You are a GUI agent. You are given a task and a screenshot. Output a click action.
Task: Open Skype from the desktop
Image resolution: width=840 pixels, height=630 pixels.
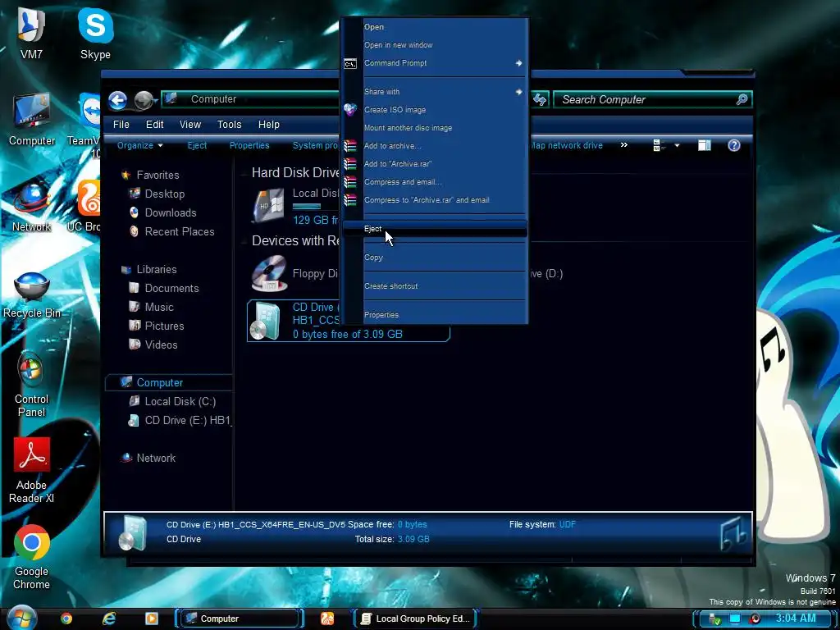click(x=95, y=33)
